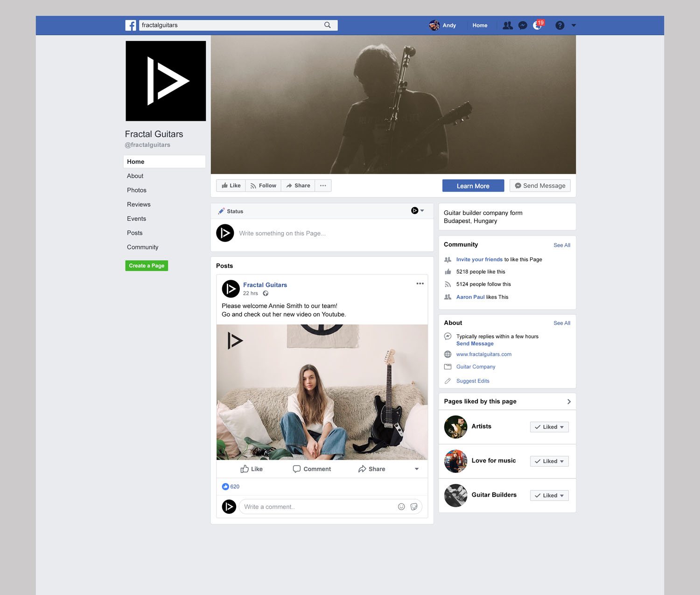Viewport: 700px width, 595px height.
Task: Open notifications icon with 19 badge
Action: (538, 26)
